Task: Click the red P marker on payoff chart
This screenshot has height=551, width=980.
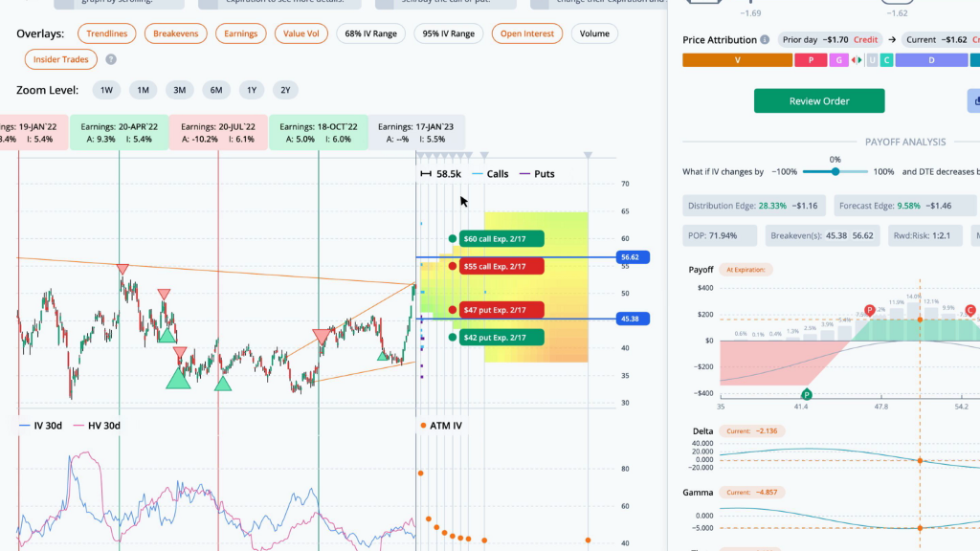Action: 869,311
